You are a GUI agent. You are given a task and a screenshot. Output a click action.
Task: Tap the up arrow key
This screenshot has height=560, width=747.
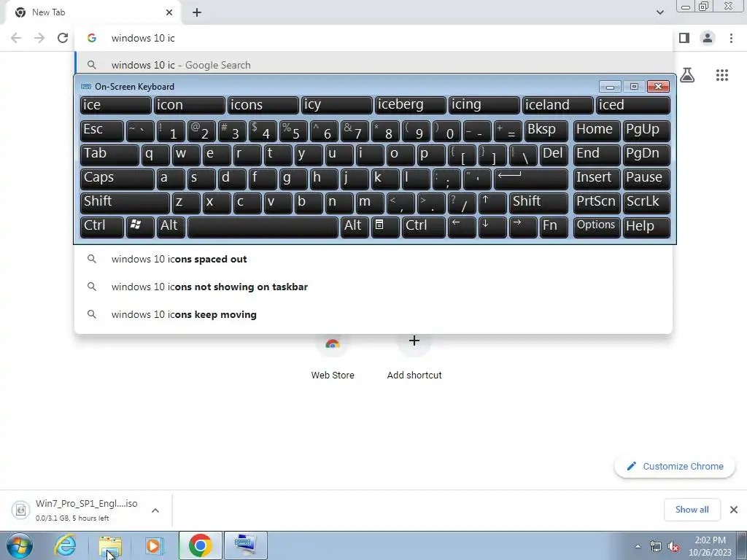[x=492, y=203]
